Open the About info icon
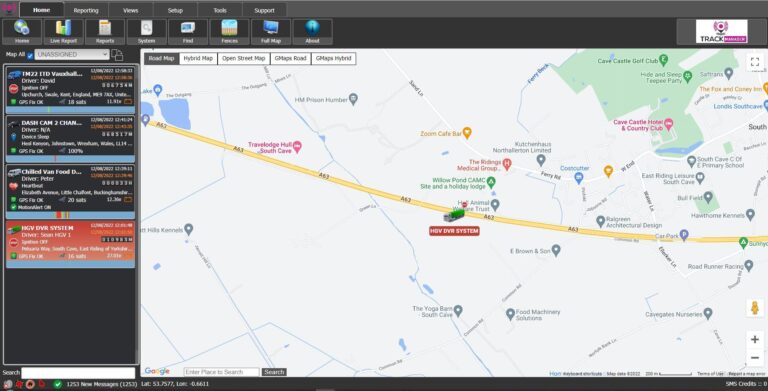 click(x=312, y=32)
